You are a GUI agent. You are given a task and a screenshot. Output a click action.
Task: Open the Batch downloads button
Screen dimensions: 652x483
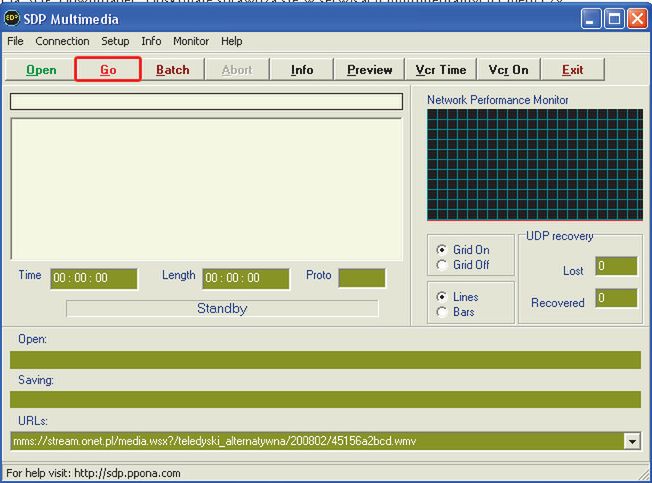point(173,69)
